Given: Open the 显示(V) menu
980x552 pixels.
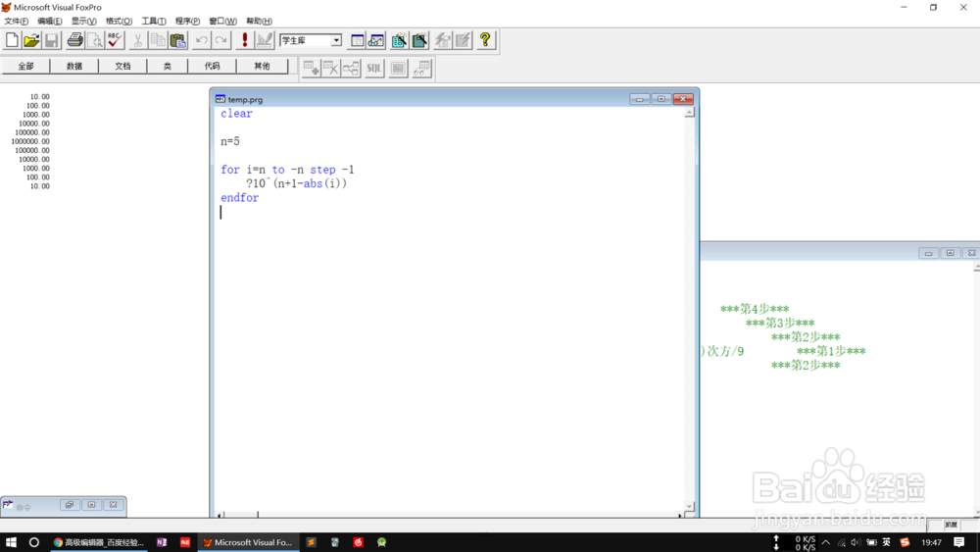Looking at the screenshot, I should (83, 22).
